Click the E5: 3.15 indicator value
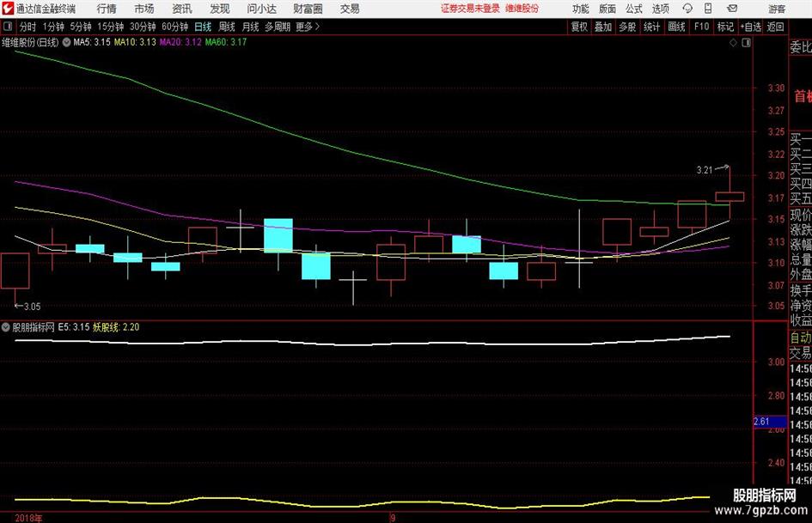The width and height of the screenshot is (812, 523). pos(74,327)
